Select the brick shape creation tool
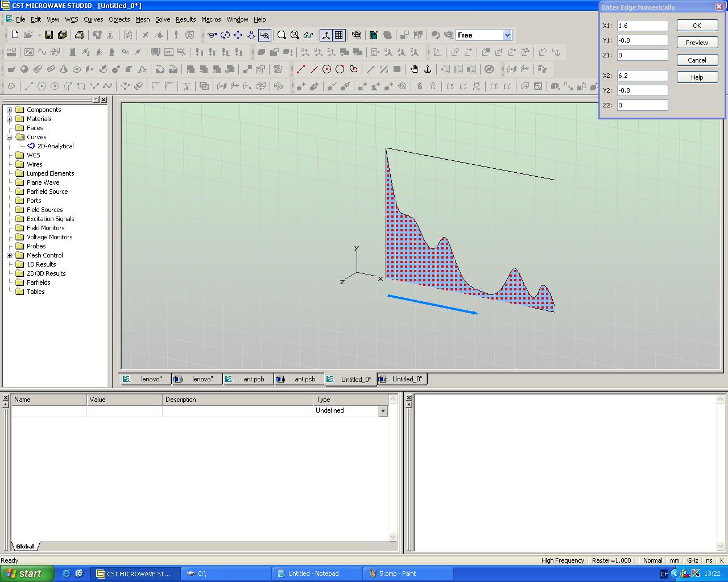 11,69
